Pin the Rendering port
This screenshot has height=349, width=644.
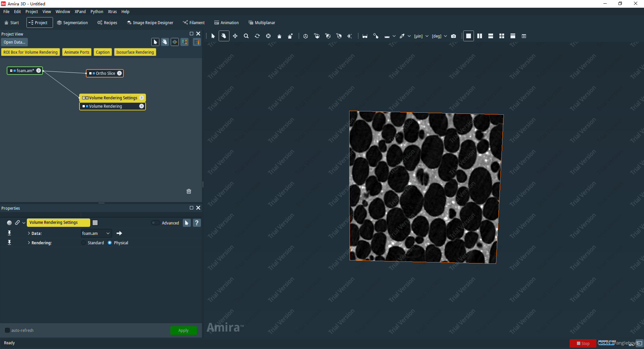9,242
